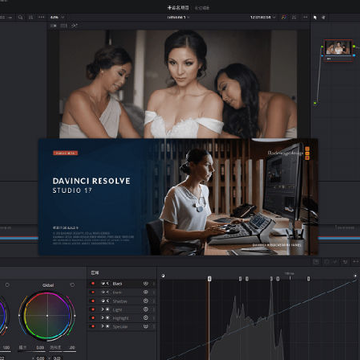Select the Highlight zone name
This screenshot has width=360, height=360.
tap(120, 318)
